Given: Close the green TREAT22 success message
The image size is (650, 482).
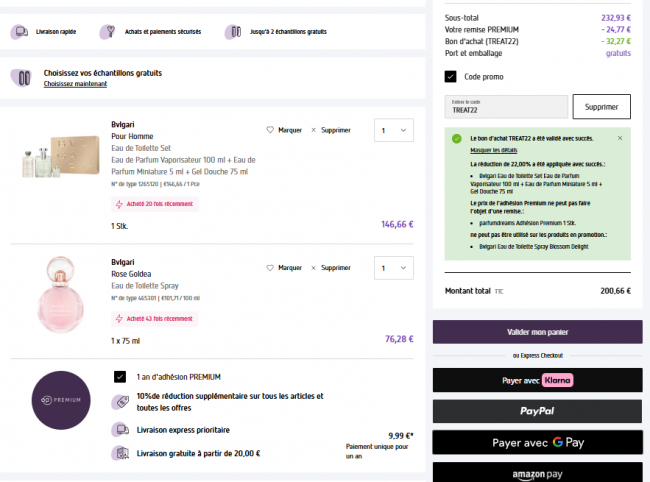Looking at the screenshot, I should pyautogui.click(x=619, y=137).
